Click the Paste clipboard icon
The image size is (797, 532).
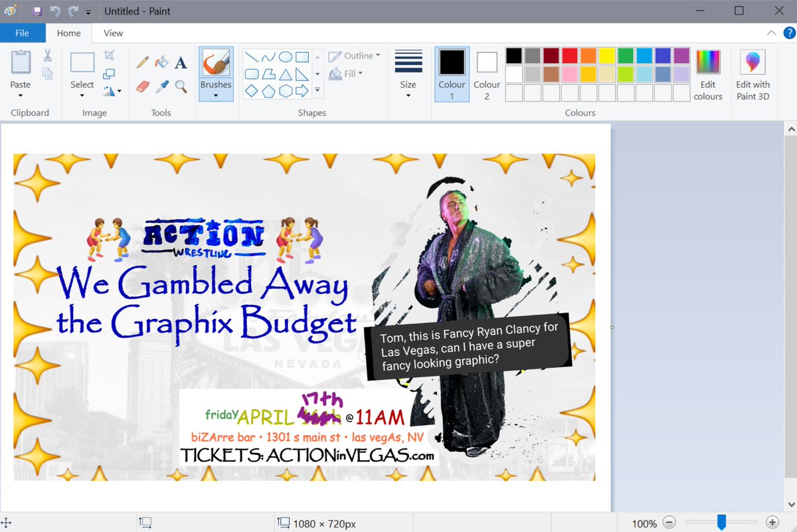(x=21, y=62)
